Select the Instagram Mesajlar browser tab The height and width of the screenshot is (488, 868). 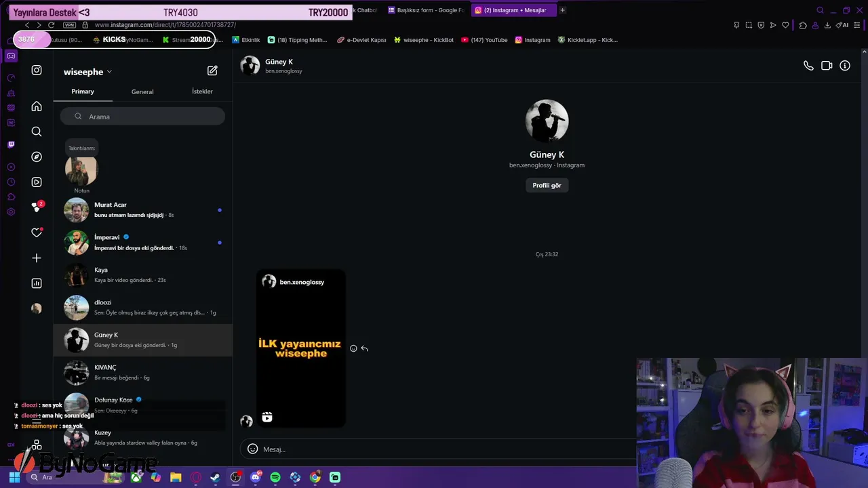point(513,10)
